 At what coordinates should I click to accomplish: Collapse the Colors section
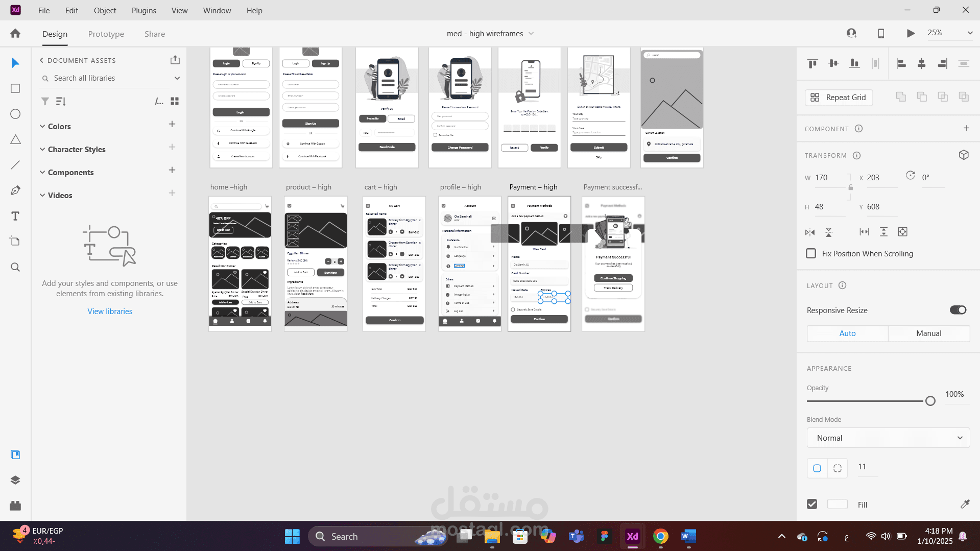[42, 126]
